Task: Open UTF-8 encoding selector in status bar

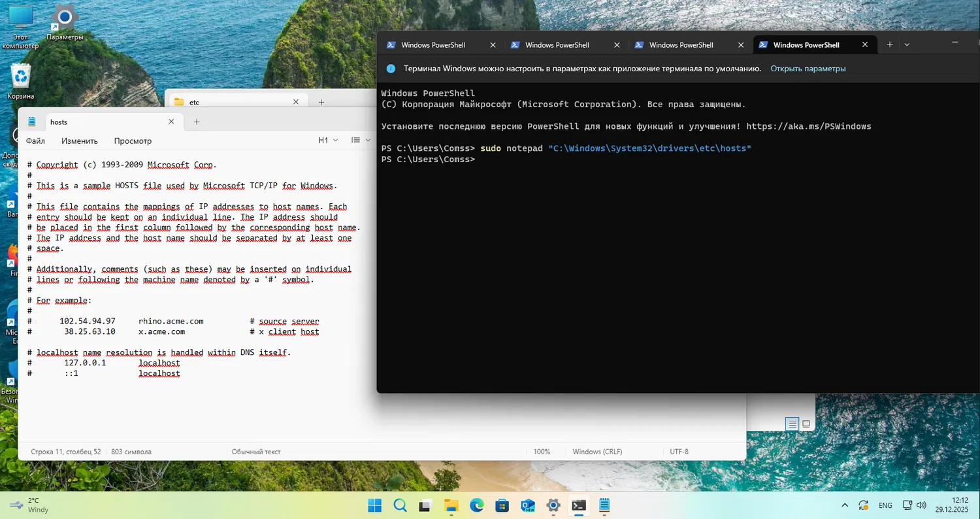Action: pos(679,452)
